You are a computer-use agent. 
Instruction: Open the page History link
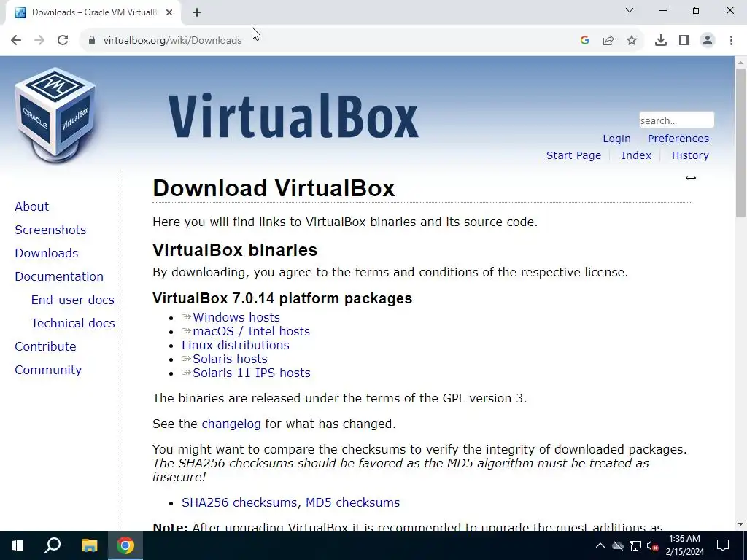[x=690, y=155]
